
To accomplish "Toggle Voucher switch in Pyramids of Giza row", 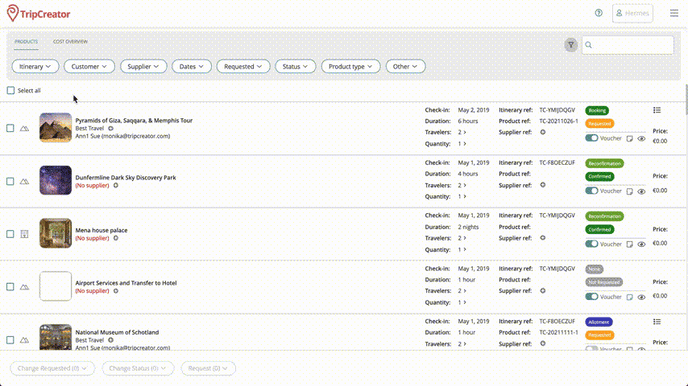I will pyautogui.click(x=591, y=138).
